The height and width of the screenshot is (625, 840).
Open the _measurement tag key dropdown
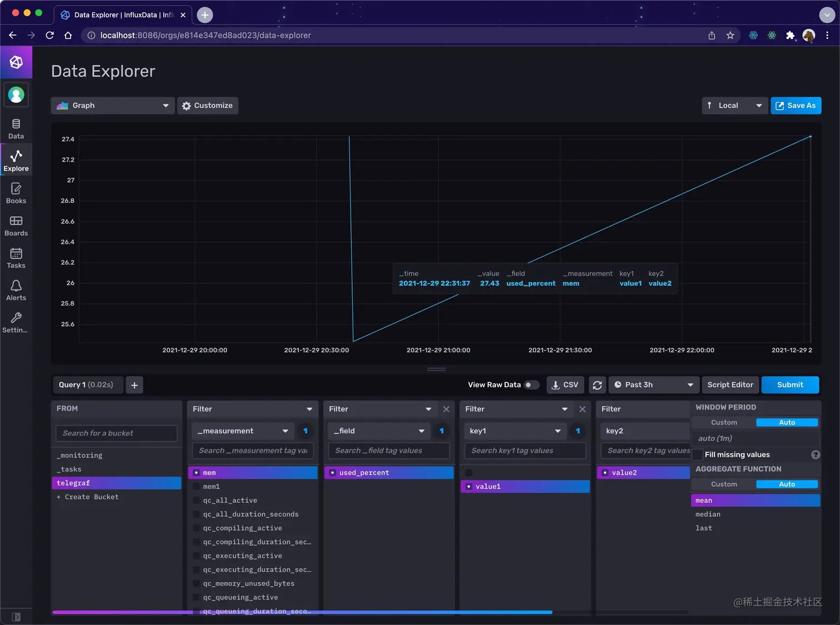click(243, 431)
